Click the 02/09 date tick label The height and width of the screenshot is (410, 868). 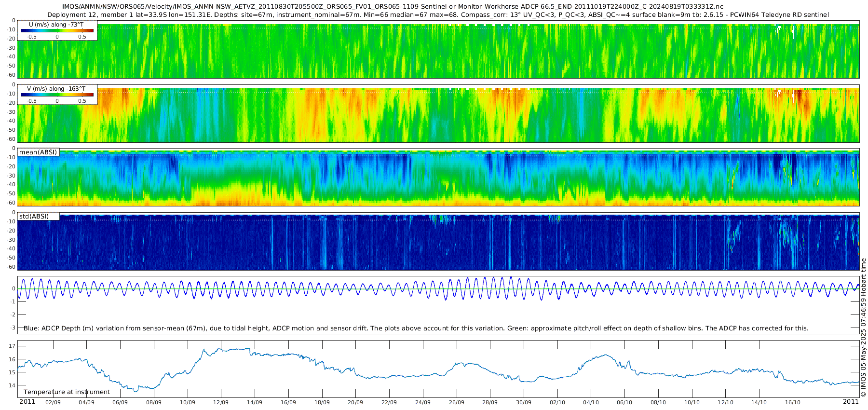coord(53,402)
